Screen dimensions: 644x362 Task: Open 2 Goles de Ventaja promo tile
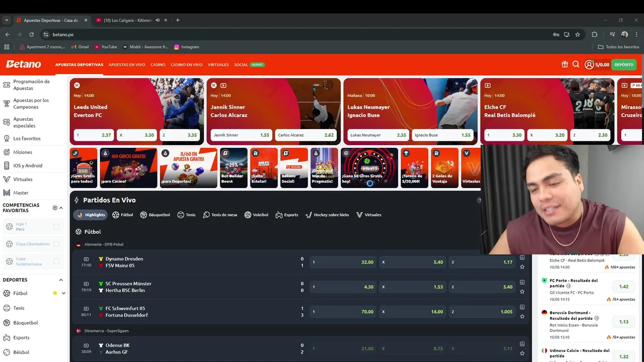(x=445, y=168)
